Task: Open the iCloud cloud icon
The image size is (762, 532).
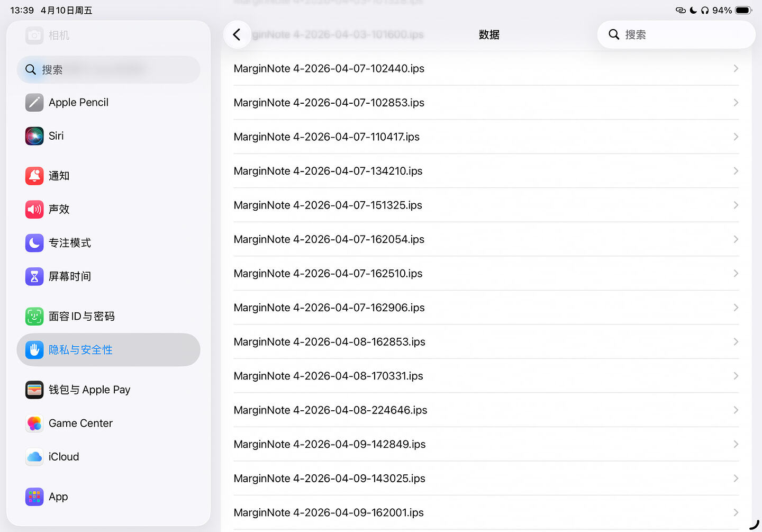Action: click(x=34, y=457)
